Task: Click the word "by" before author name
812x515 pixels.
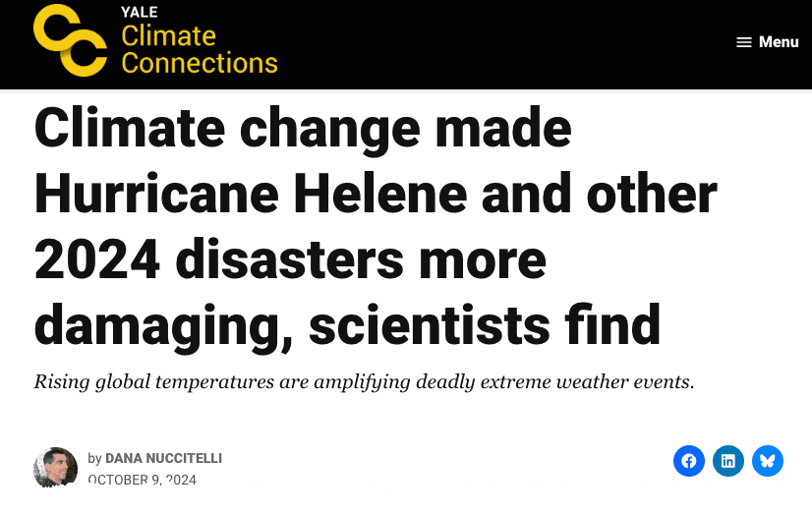Action: coord(94,459)
